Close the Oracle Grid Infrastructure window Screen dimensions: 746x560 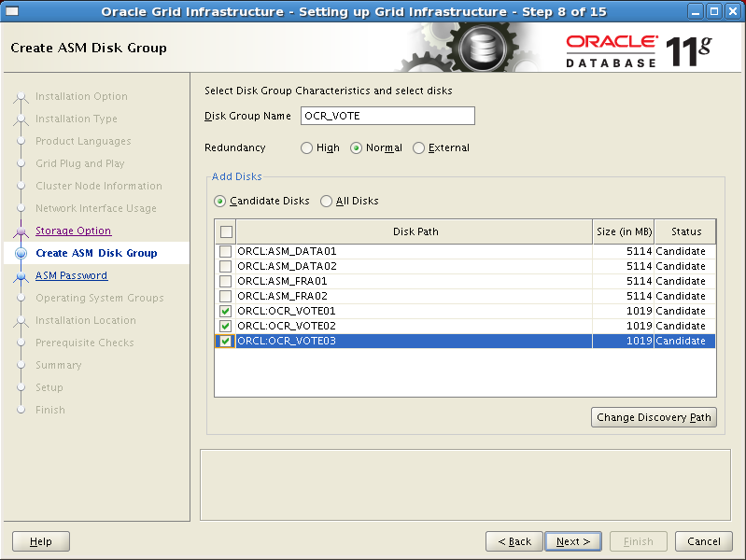coord(733,11)
